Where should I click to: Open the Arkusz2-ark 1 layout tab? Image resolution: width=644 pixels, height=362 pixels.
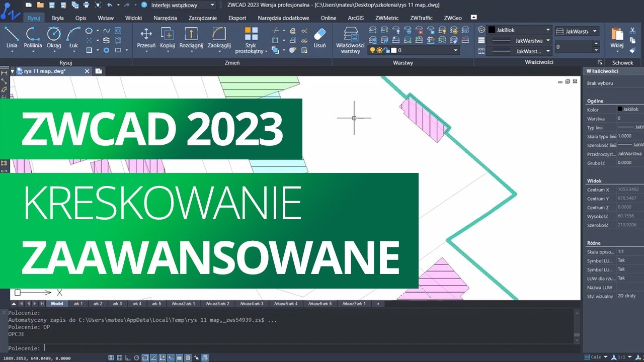click(183, 304)
